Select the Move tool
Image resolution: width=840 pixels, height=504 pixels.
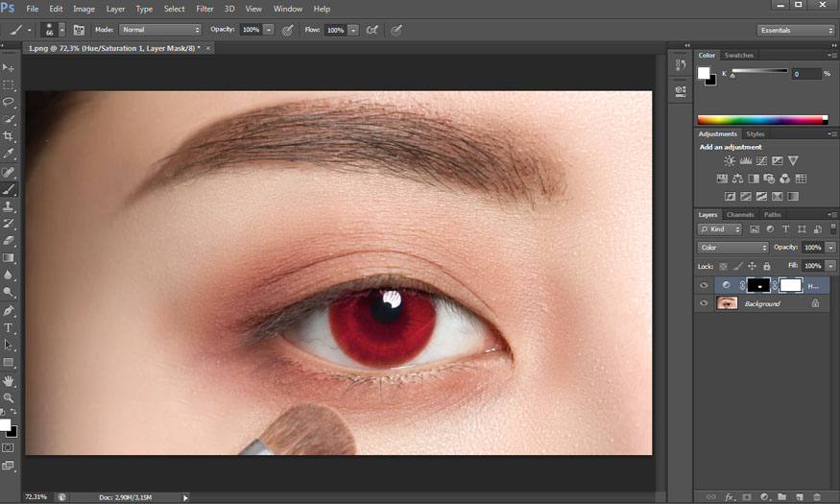pyautogui.click(x=8, y=67)
